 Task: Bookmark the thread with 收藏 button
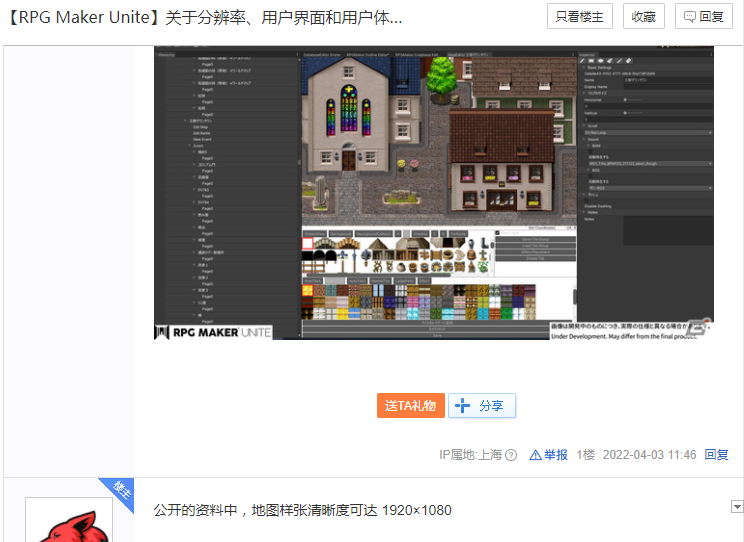tap(643, 17)
